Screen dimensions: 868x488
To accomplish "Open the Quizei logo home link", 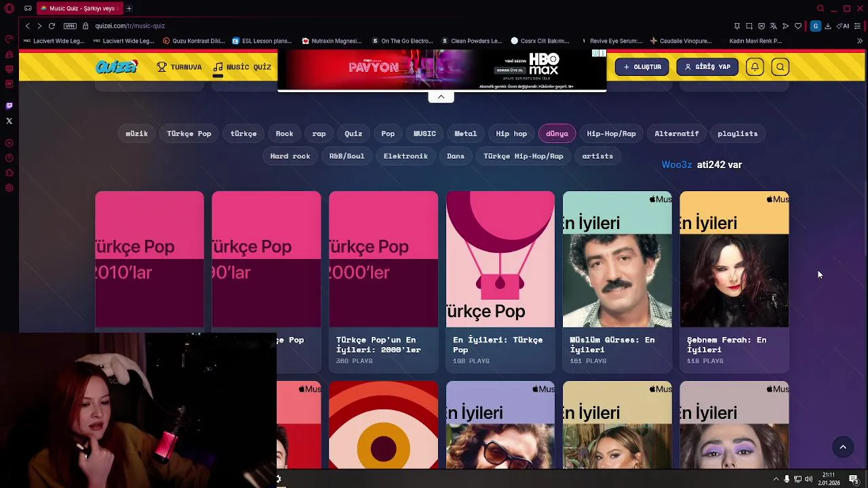I will (117, 66).
